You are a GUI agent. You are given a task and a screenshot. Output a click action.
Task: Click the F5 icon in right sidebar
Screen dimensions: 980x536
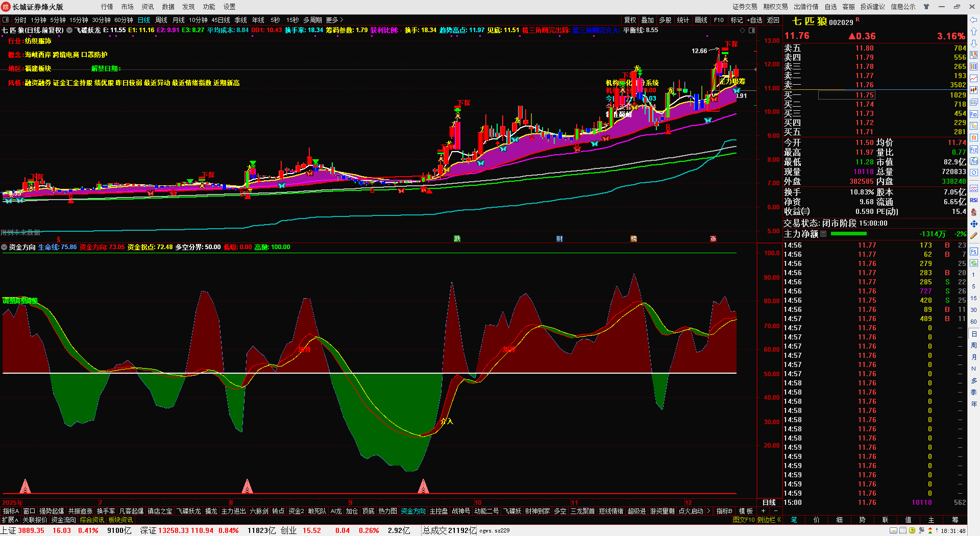[x=974, y=252]
